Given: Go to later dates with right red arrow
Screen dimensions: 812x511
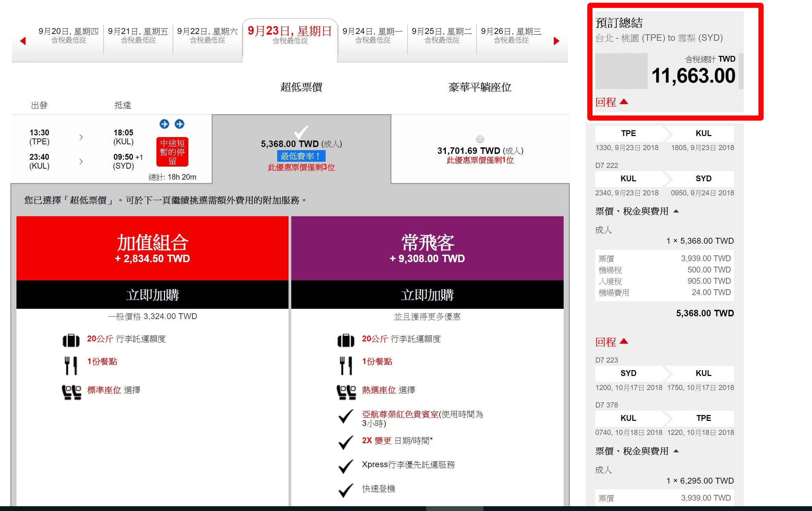Looking at the screenshot, I should 556,41.
